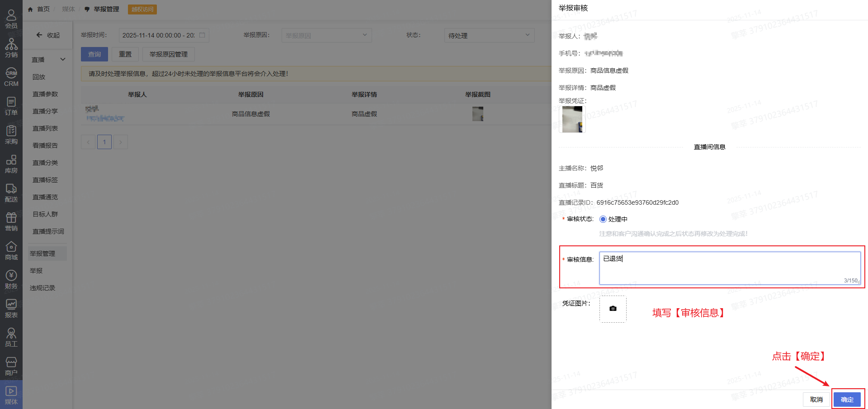Open the 报表 reports sidebar icon
This screenshot has height=409, width=868.
tap(11, 308)
